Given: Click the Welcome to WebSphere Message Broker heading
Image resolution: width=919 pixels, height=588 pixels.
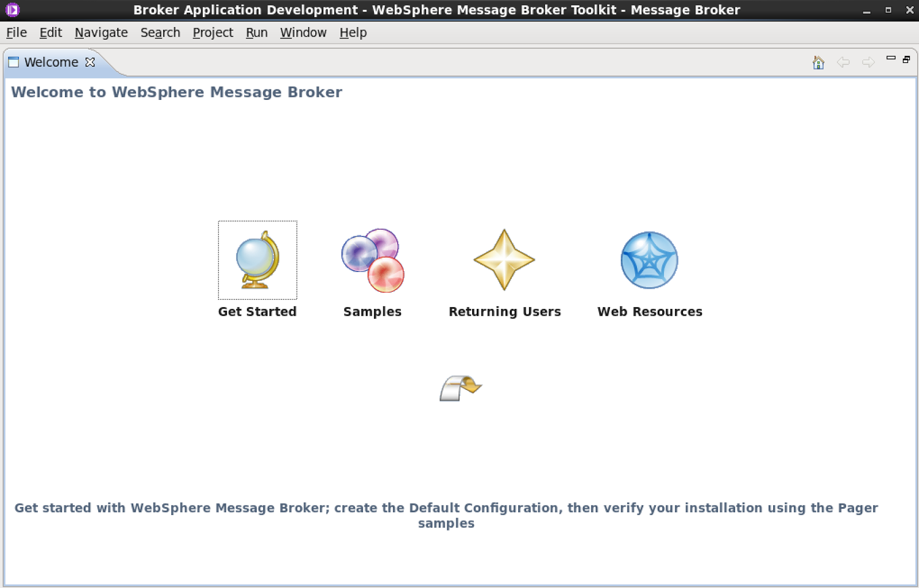Looking at the screenshot, I should [x=176, y=92].
